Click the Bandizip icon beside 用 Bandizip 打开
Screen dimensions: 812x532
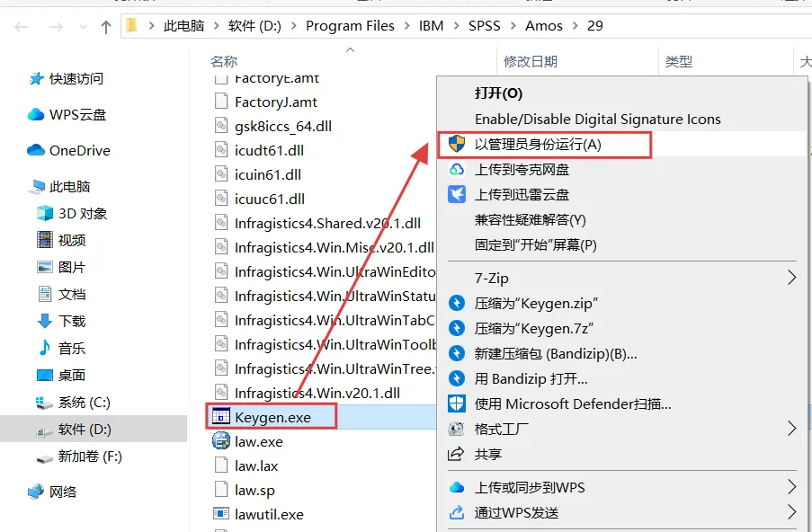click(x=457, y=378)
